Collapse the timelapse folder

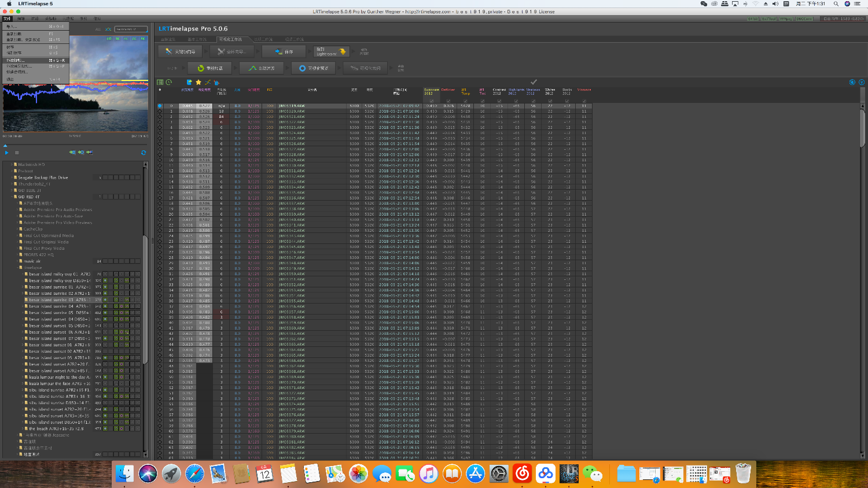[x=17, y=268]
